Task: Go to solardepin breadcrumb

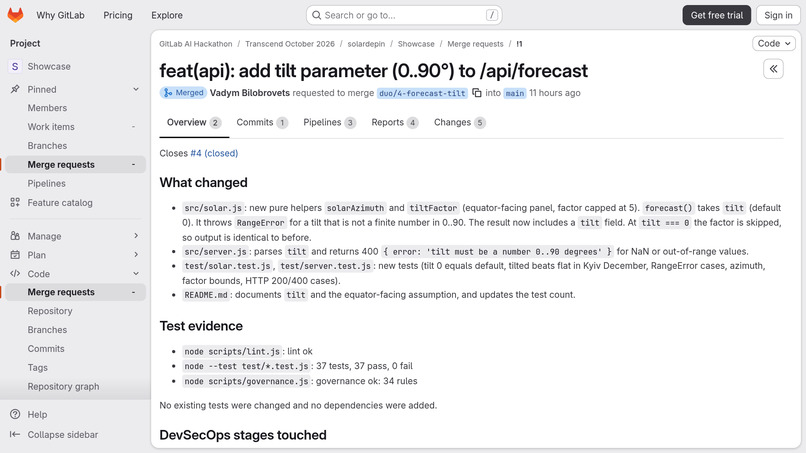Action: (x=366, y=44)
